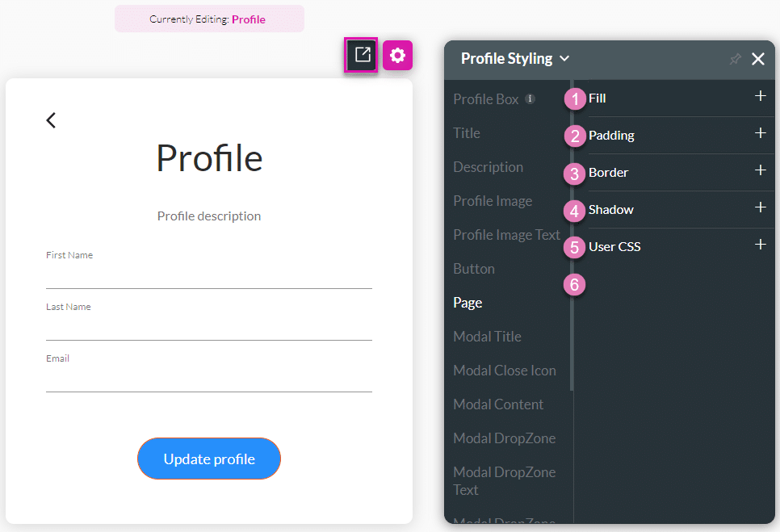The width and height of the screenshot is (780, 532).
Task: Select the Modal Content option
Action: pos(498,404)
